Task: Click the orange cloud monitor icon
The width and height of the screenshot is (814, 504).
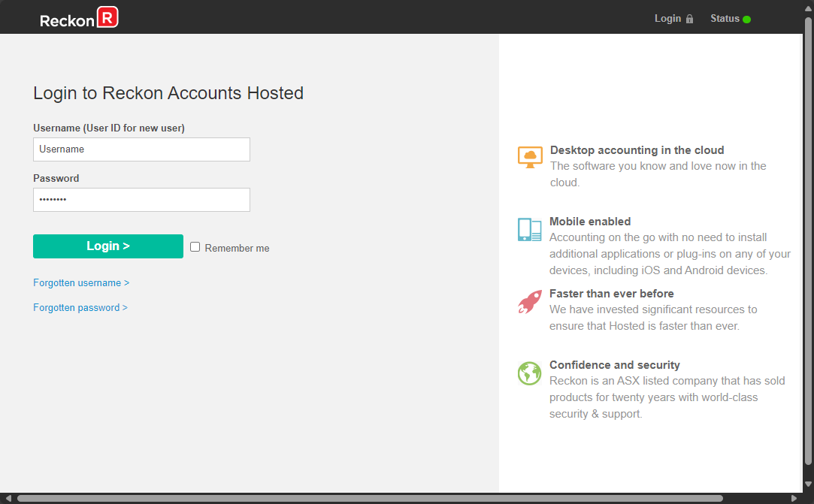Action: 530,157
